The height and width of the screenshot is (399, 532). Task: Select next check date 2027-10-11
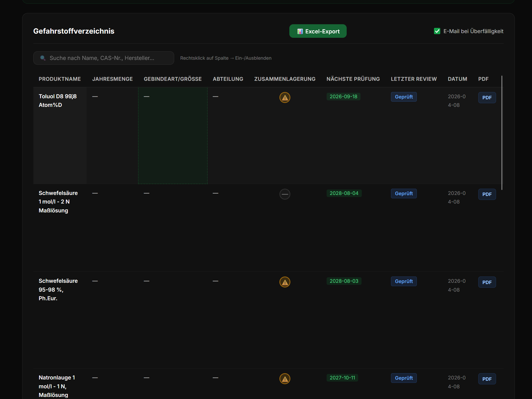[x=342, y=378]
